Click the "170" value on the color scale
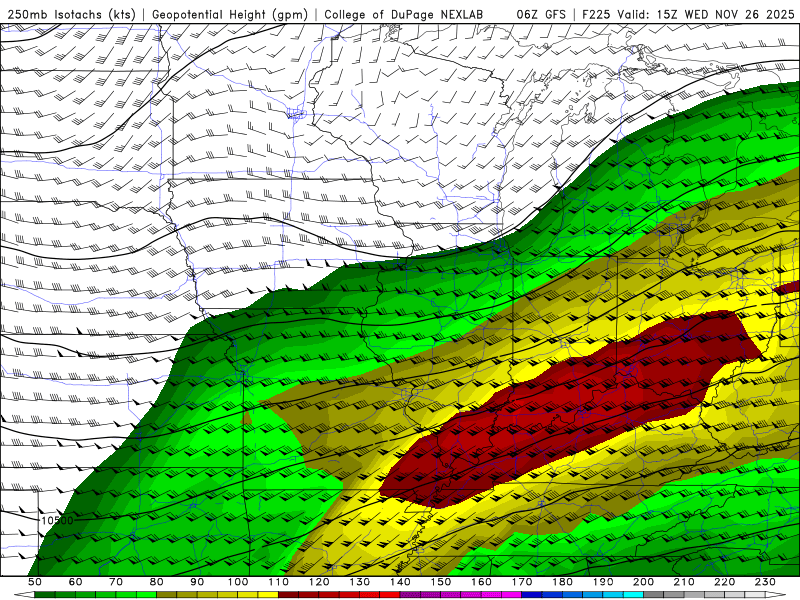Screen dimensions: 800x600 tap(522, 582)
